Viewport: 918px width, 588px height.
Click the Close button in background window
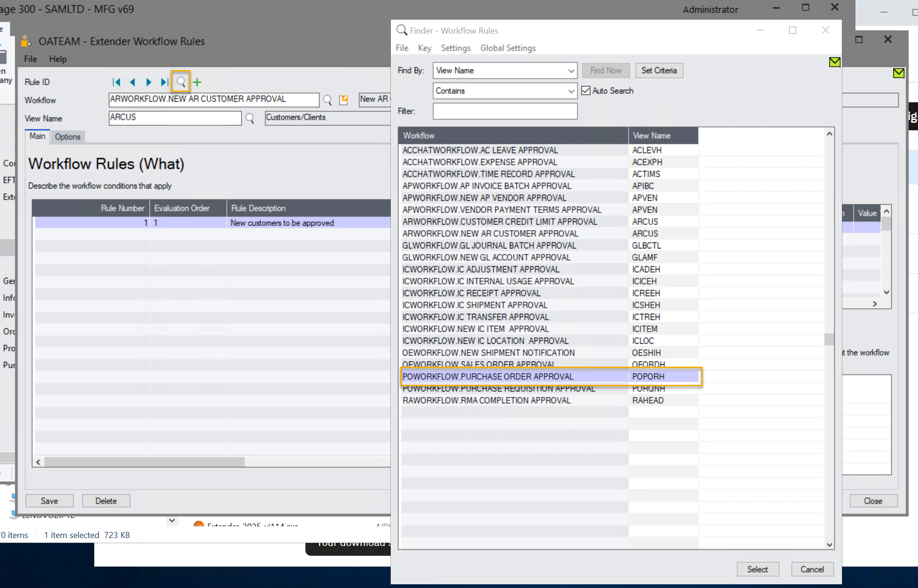tap(873, 501)
